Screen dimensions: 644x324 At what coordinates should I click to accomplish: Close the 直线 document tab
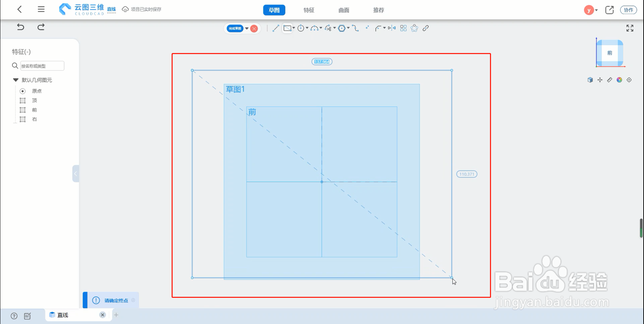click(102, 315)
